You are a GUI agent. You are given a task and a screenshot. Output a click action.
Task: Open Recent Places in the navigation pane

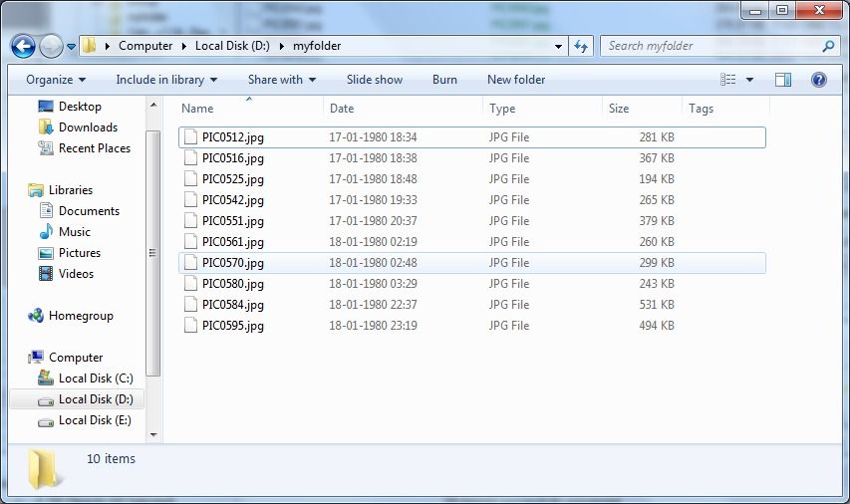click(85, 148)
